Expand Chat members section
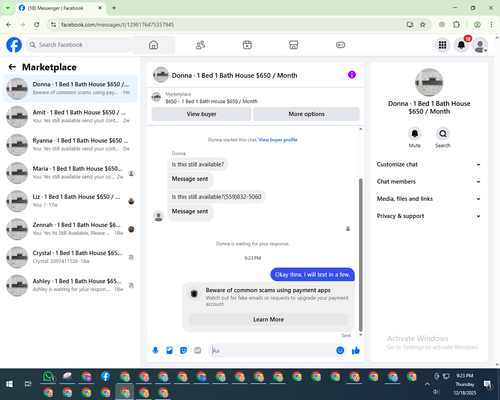This screenshot has width=500, height=400. click(429, 182)
